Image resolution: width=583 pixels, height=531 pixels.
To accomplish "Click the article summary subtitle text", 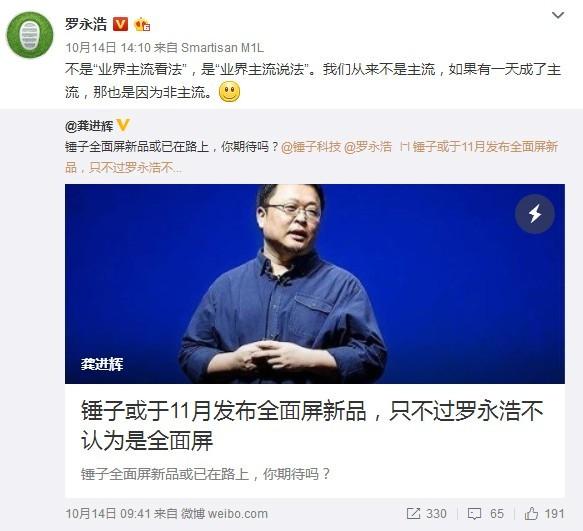I will 206,474.
